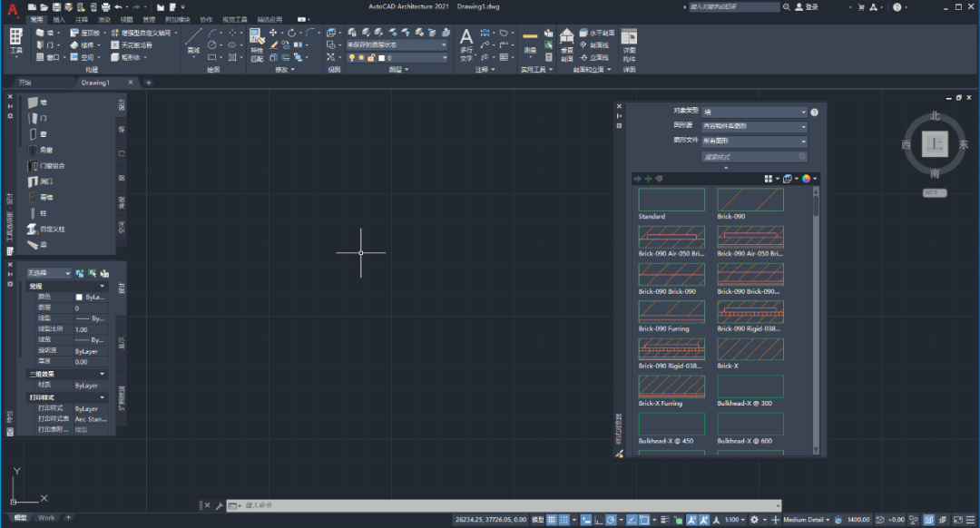Open the Medium Detail display configuration dropdown
This screenshot has height=528, width=980.
click(807, 520)
